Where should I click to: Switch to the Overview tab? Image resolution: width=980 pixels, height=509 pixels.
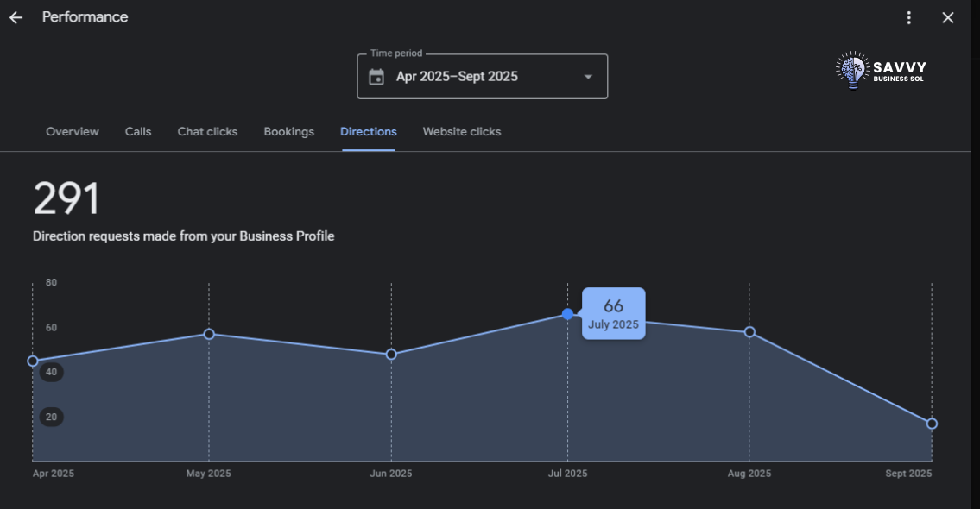pyautogui.click(x=73, y=132)
